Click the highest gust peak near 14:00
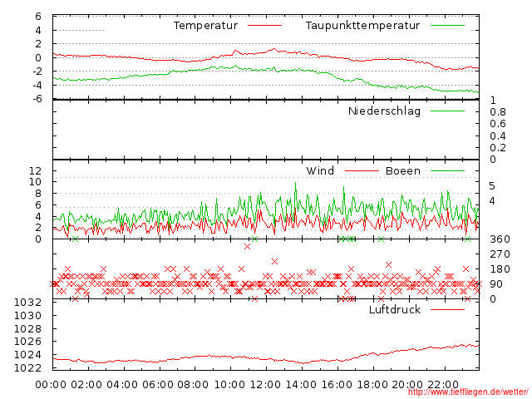 pyautogui.click(x=296, y=184)
